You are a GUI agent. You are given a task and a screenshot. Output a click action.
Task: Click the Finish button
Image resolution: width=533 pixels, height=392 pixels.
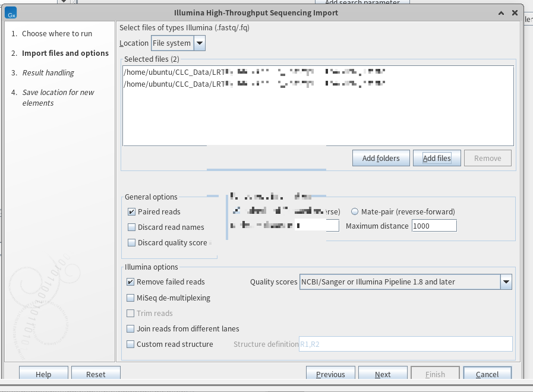pos(435,374)
